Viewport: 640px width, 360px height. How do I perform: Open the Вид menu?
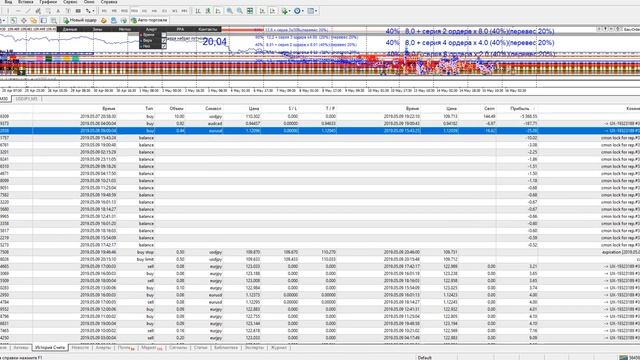click(8, 2)
